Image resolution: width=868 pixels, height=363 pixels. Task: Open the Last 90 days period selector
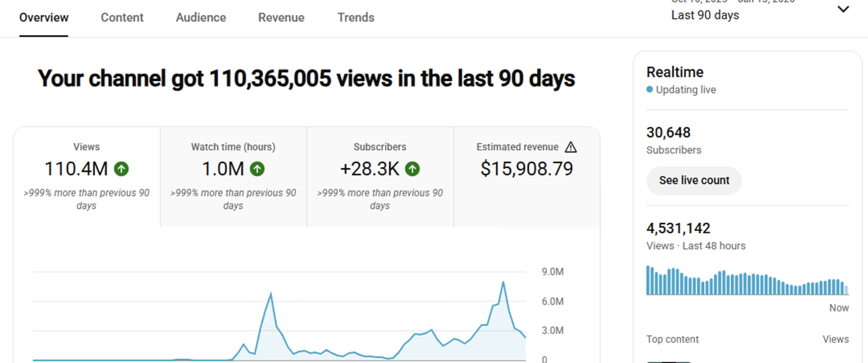(705, 15)
